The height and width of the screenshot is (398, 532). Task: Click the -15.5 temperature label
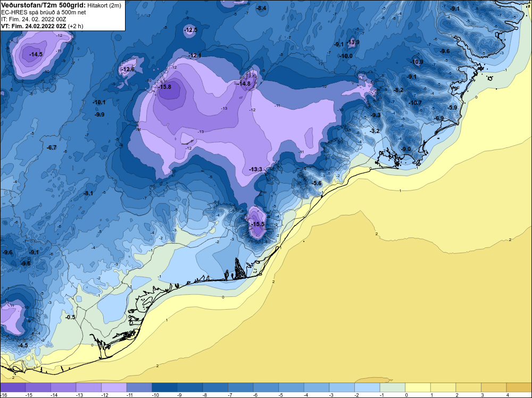(x=257, y=224)
